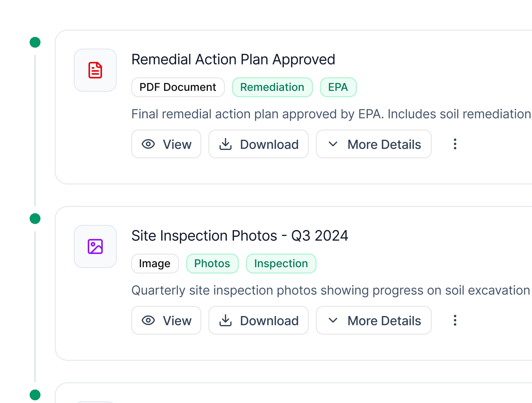Click timeline dot for Site Inspection Photos
The width and height of the screenshot is (532, 403).
[x=35, y=219]
